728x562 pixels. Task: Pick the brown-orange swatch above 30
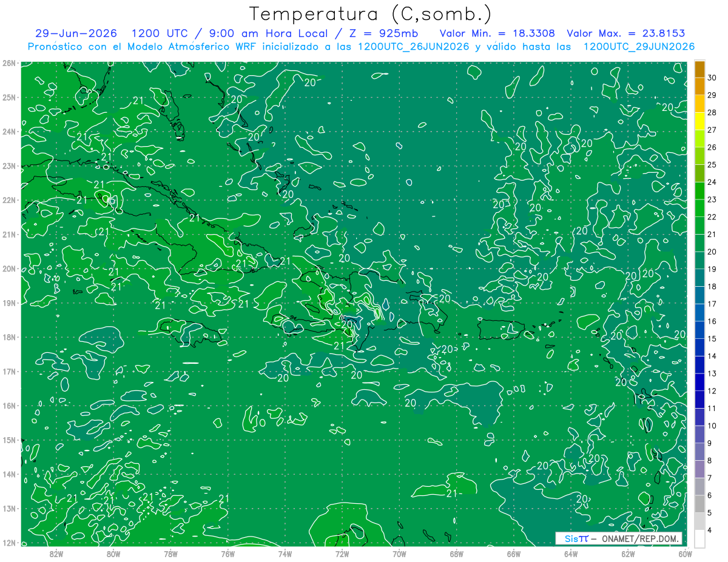700,69
